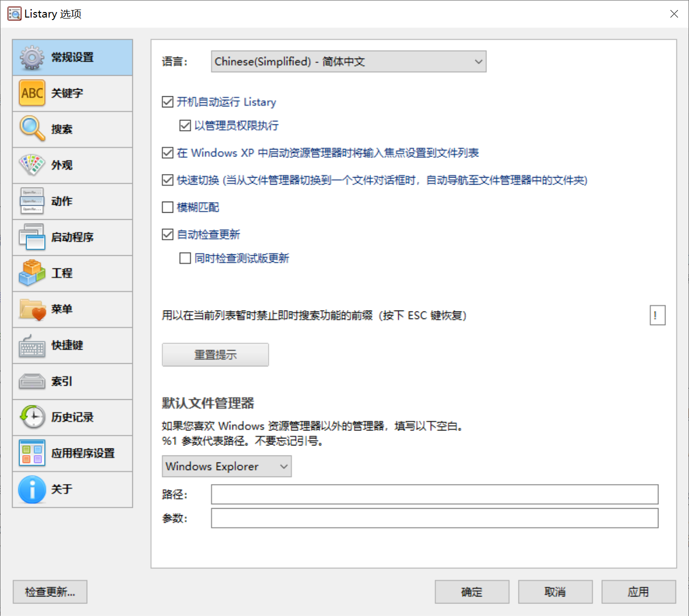Click the 参数 input field
Screen dimensions: 689x616
pyautogui.click(x=435, y=518)
